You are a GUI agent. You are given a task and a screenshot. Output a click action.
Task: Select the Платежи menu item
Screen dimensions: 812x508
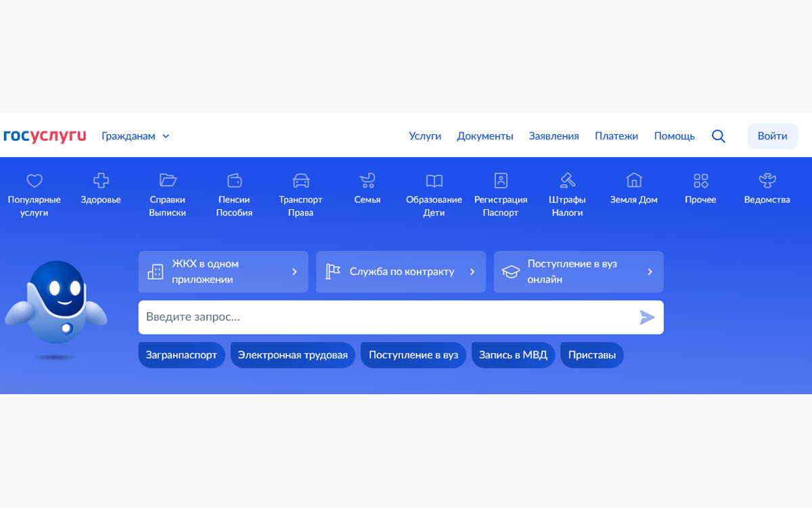616,135
